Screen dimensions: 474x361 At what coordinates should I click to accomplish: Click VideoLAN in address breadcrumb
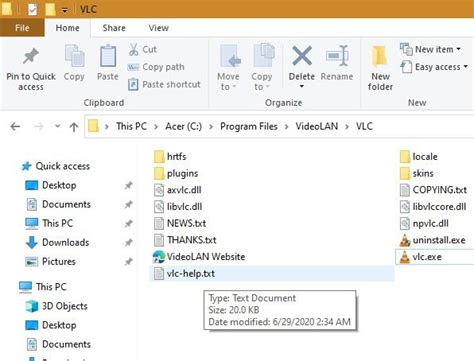[x=317, y=126]
